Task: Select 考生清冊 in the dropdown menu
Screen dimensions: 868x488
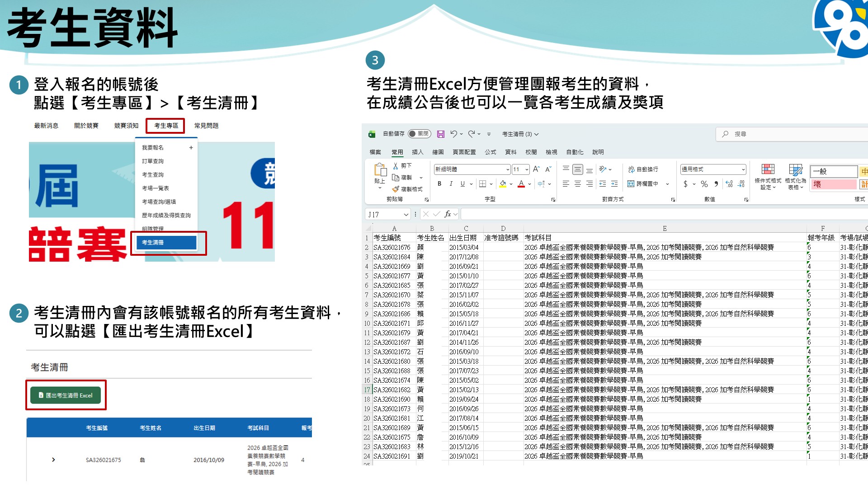Action: coord(166,243)
